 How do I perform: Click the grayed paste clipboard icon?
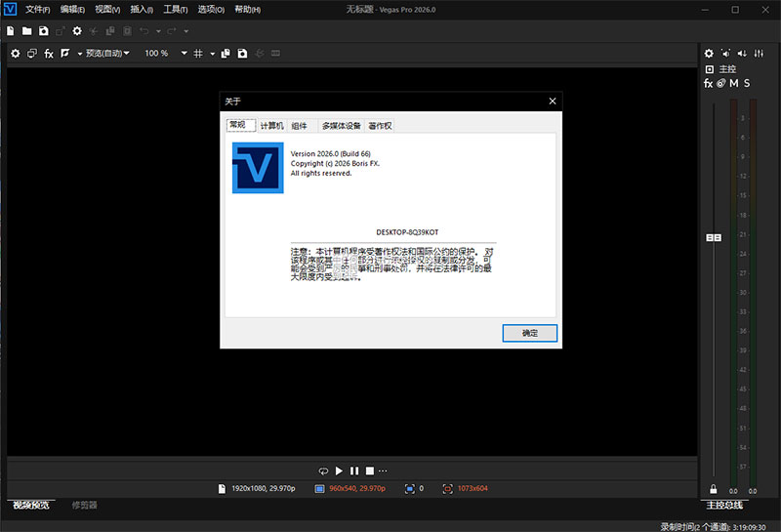pyautogui.click(x=128, y=31)
